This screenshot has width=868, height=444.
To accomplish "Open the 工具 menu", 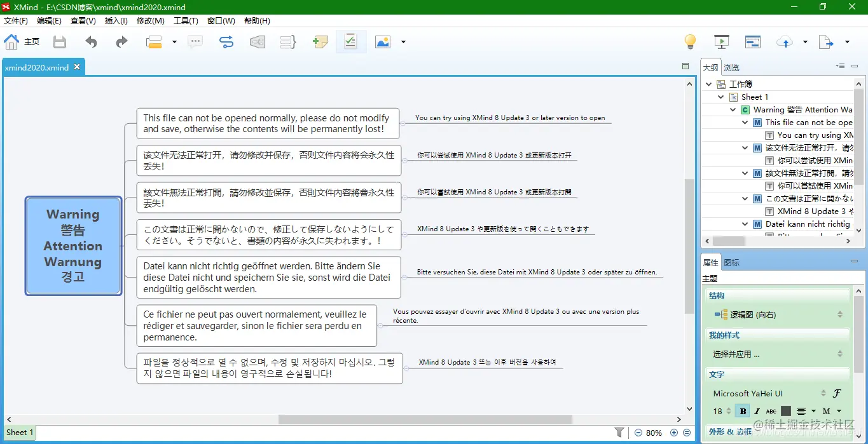I will click(185, 20).
